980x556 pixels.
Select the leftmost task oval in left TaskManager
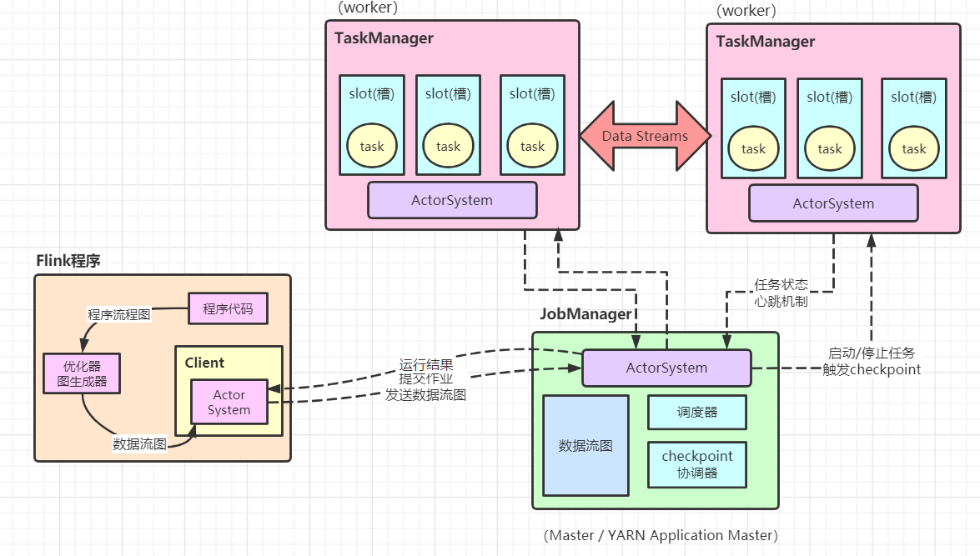[372, 146]
